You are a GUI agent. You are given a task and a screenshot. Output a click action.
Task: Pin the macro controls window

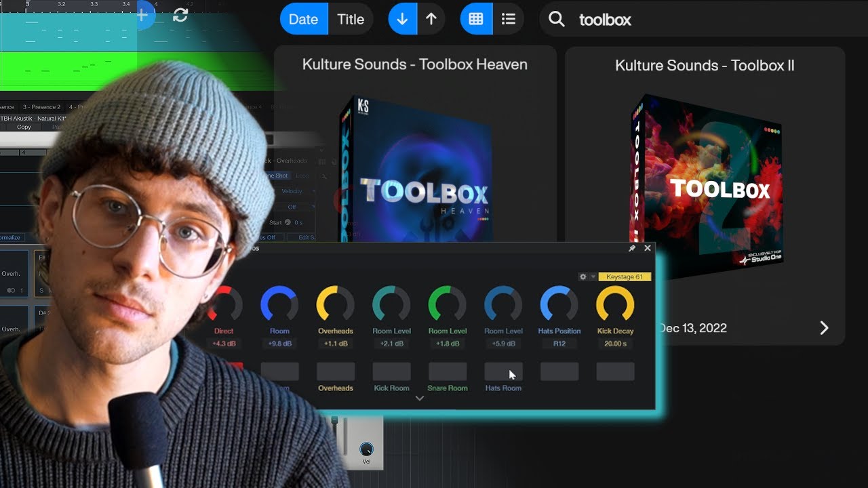pos(632,249)
